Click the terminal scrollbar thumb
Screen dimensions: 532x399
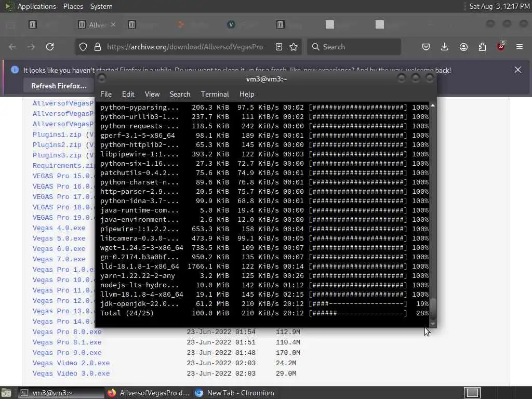pyautogui.click(x=433, y=309)
